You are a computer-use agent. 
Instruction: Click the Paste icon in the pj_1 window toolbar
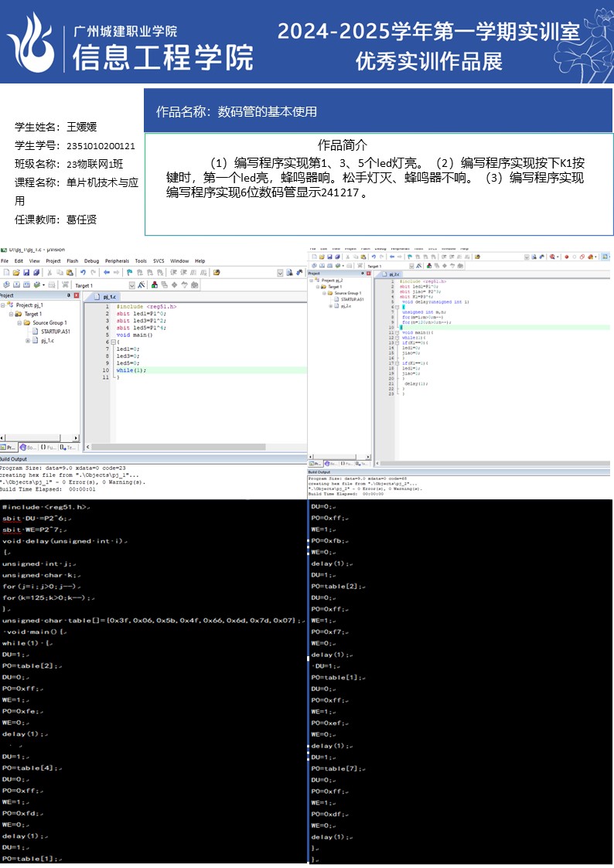click(69, 272)
